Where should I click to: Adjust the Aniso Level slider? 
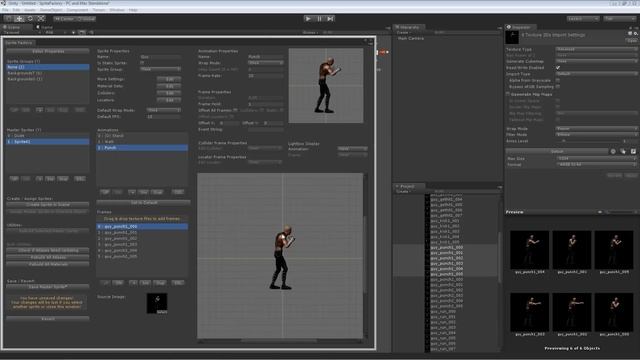coord(590,141)
